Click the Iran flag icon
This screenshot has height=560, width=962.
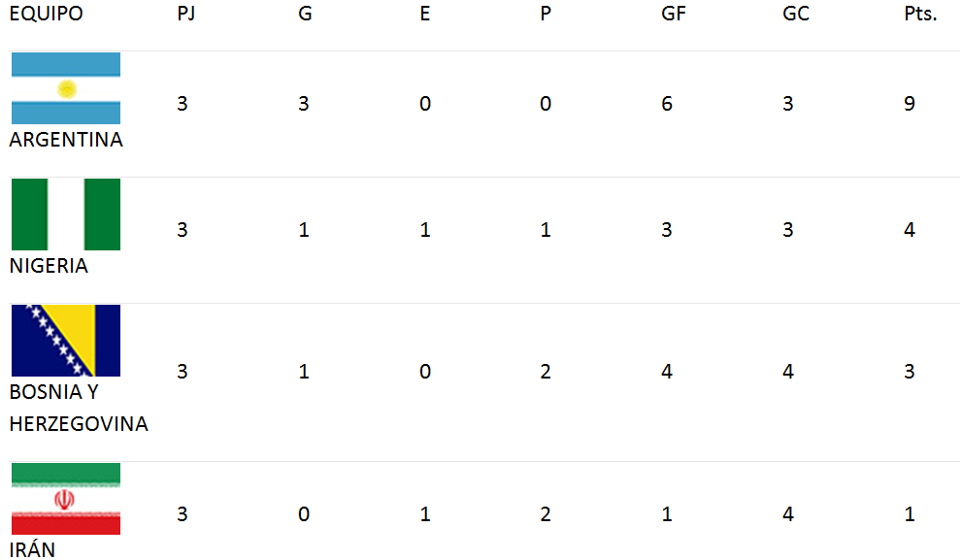[66, 499]
